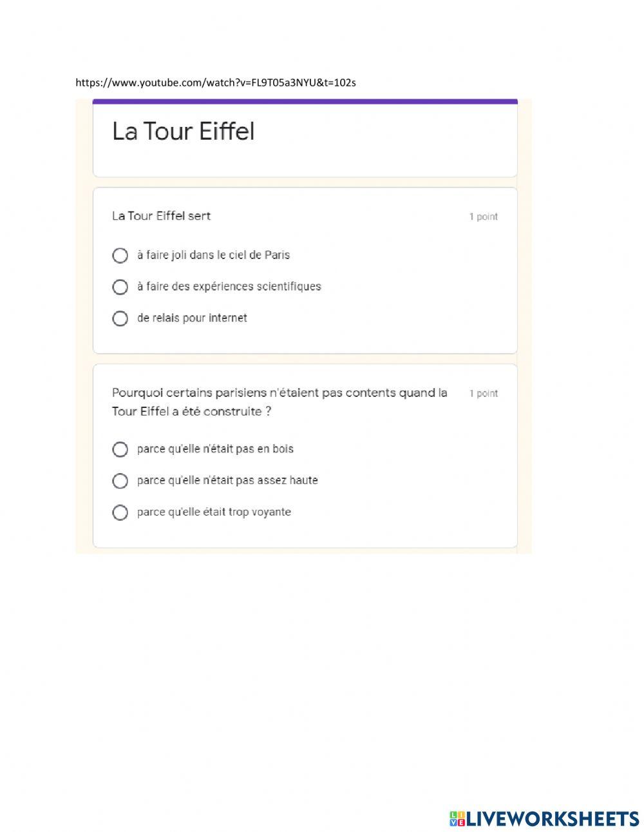Select radio circle for "à faire joli dans le ciel"

(x=120, y=256)
